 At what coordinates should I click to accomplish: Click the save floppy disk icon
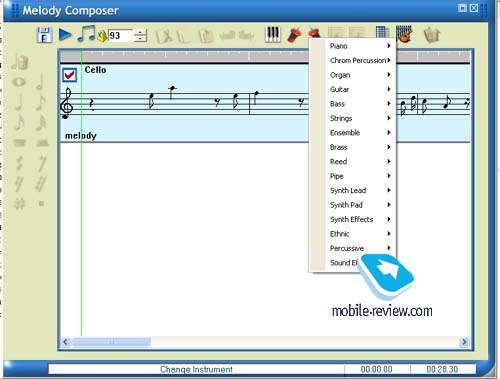[x=44, y=35]
